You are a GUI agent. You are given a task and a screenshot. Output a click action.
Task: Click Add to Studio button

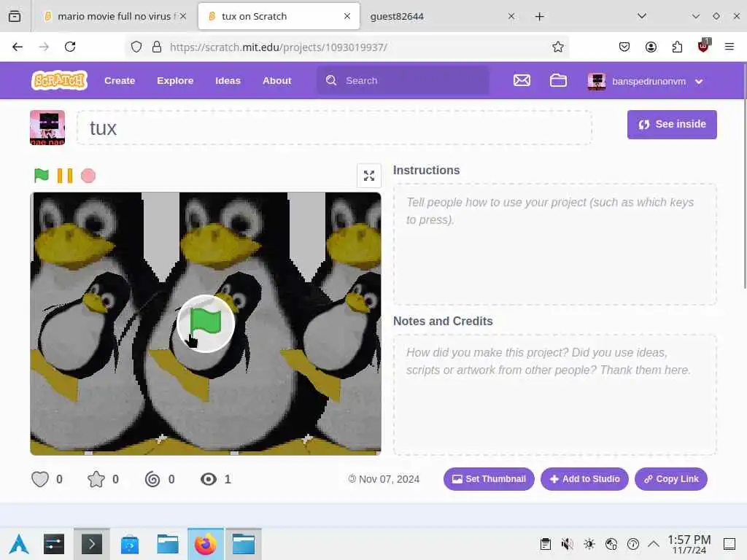[584, 479]
